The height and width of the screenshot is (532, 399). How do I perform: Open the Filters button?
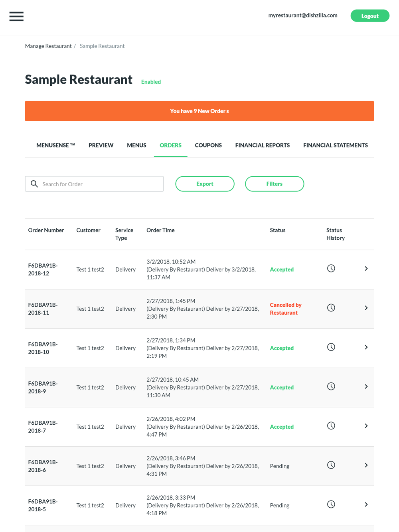point(275,184)
